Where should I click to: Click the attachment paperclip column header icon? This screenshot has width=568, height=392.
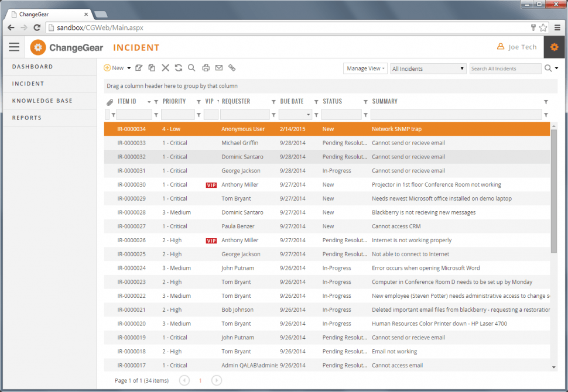(x=110, y=101)
